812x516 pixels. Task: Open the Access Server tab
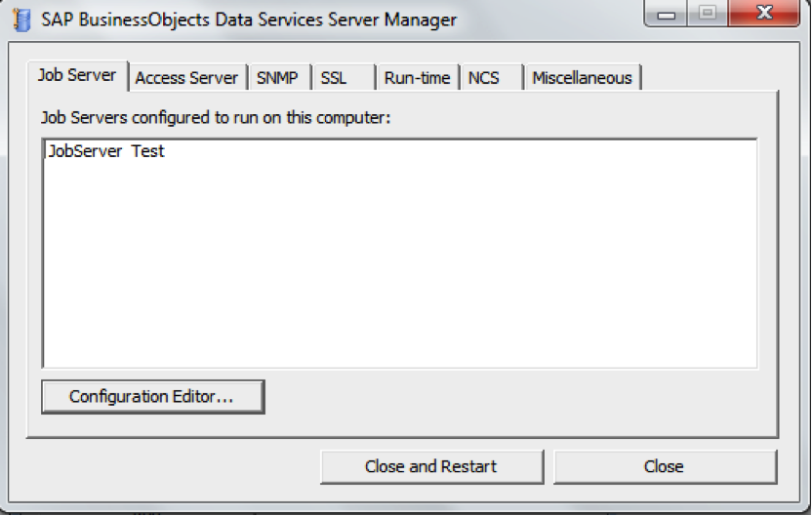pos(186,78)
